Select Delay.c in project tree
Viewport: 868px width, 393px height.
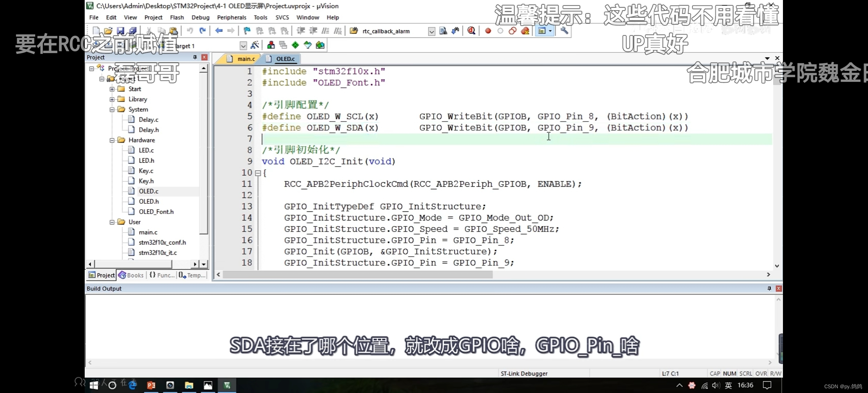pos(149,120)
